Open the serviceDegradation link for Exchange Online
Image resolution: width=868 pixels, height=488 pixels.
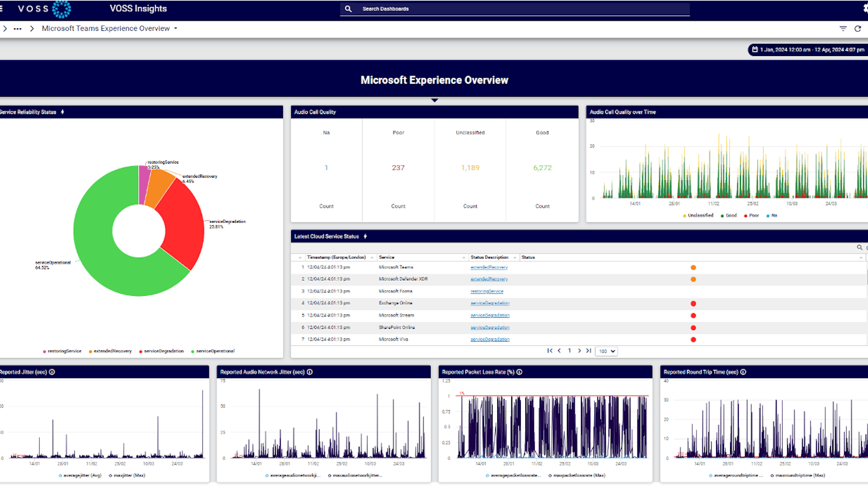click(x=490, y=303)
